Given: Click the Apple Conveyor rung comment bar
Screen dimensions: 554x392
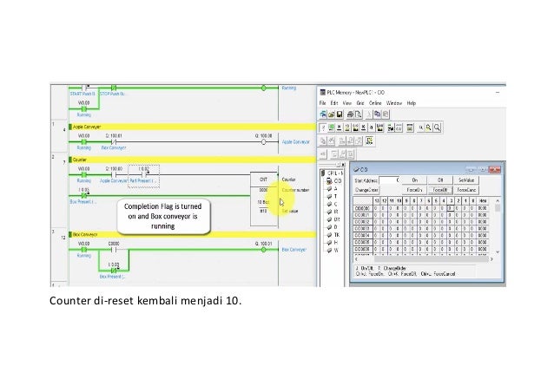Looking at the screenshot, I should click(x=192, y=127).
